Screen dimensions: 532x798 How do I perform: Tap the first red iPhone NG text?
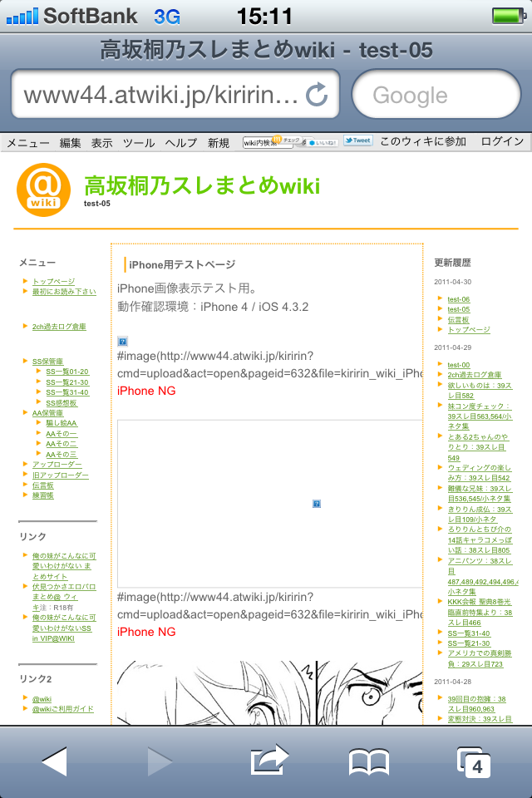click(146, 391)
